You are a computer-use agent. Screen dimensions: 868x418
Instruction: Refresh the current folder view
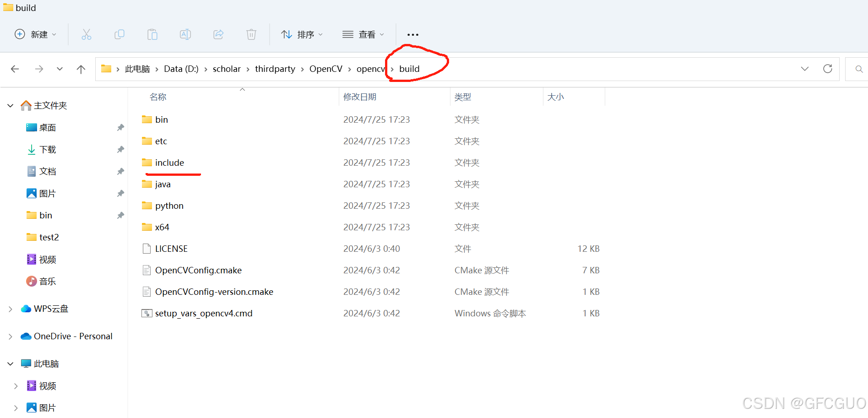point(828,69)
